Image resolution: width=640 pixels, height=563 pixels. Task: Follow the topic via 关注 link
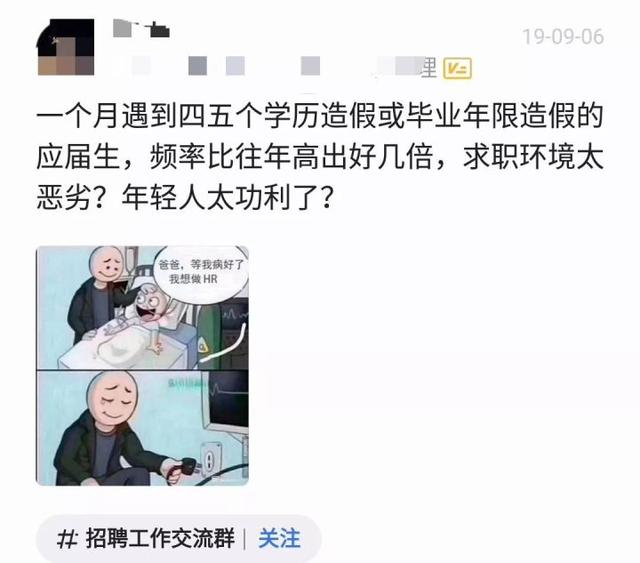coord(280,539)
